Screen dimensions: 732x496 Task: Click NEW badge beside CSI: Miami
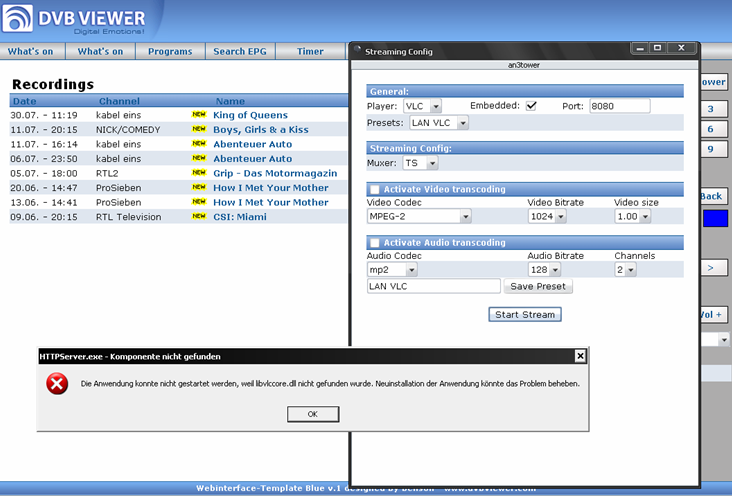coord(199,216)
